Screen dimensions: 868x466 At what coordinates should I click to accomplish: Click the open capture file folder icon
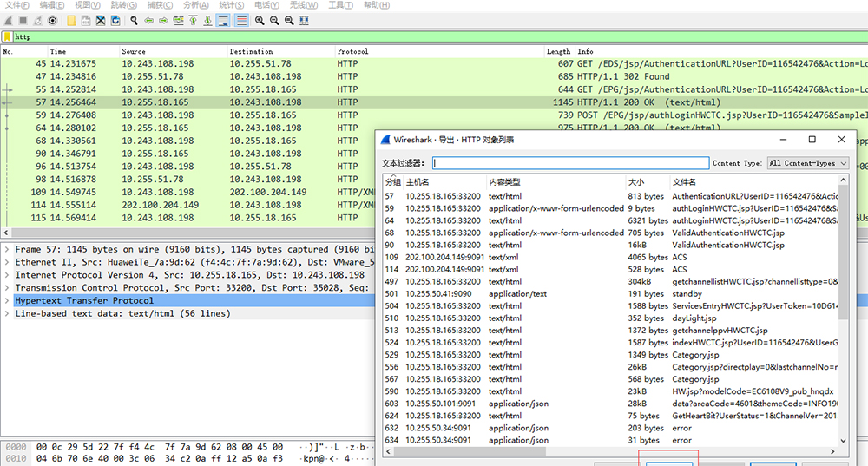tap(72, 20)
